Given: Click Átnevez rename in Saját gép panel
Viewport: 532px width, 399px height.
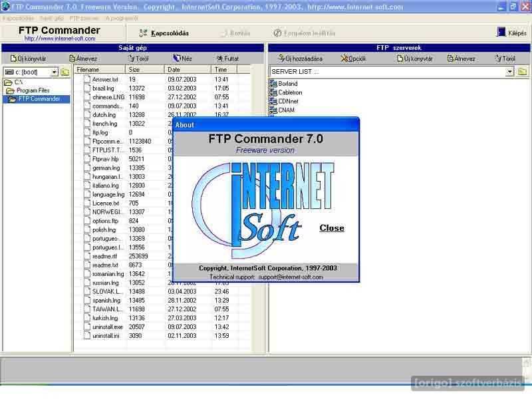Looking at the screenshot, I should pos(83,59).
